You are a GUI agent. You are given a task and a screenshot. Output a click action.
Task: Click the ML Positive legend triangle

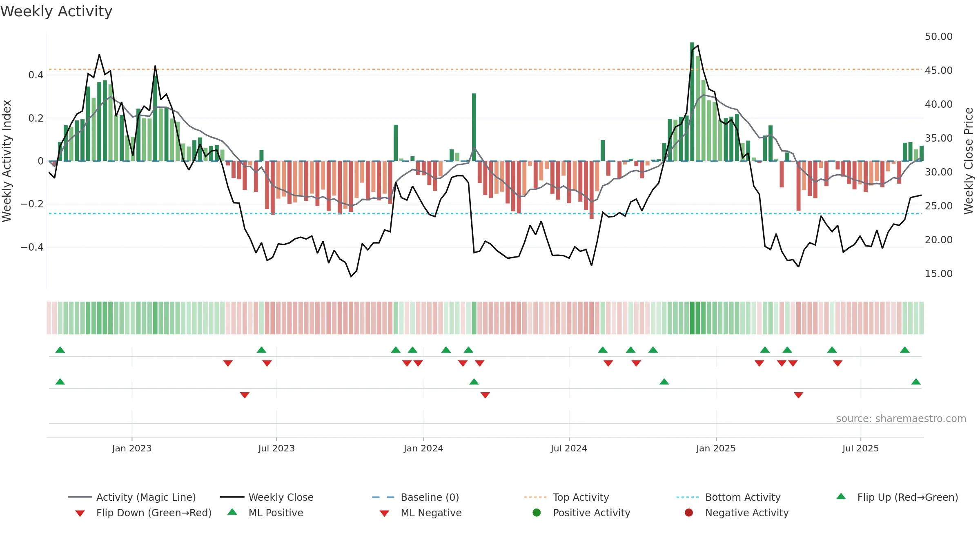(x=232, y=512)
